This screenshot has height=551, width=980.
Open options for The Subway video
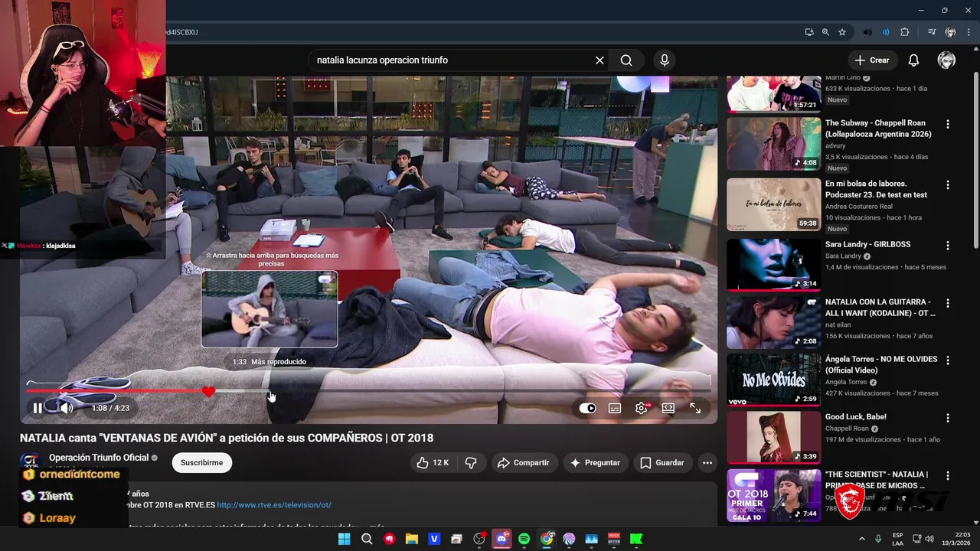948,124
